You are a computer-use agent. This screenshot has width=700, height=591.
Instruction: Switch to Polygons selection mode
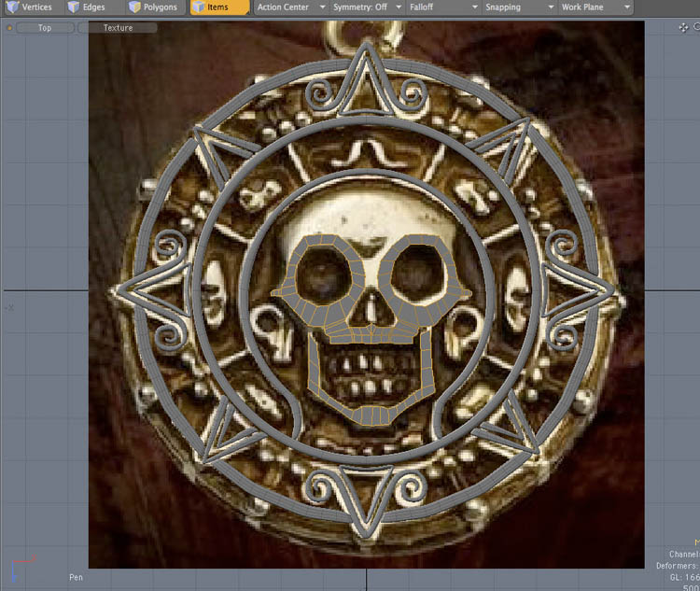tap(157, 7)
